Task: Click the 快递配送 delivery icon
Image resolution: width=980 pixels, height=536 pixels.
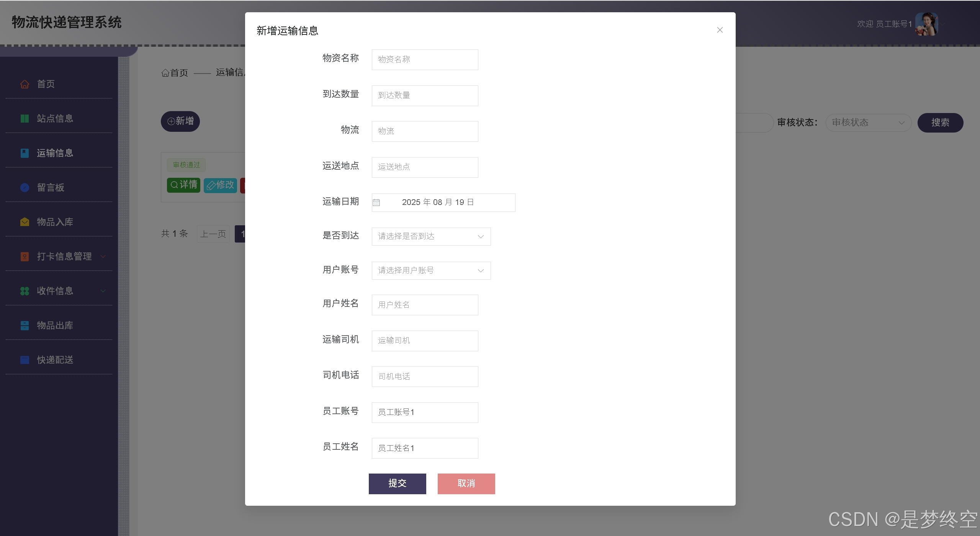Action: pos(25,360)
